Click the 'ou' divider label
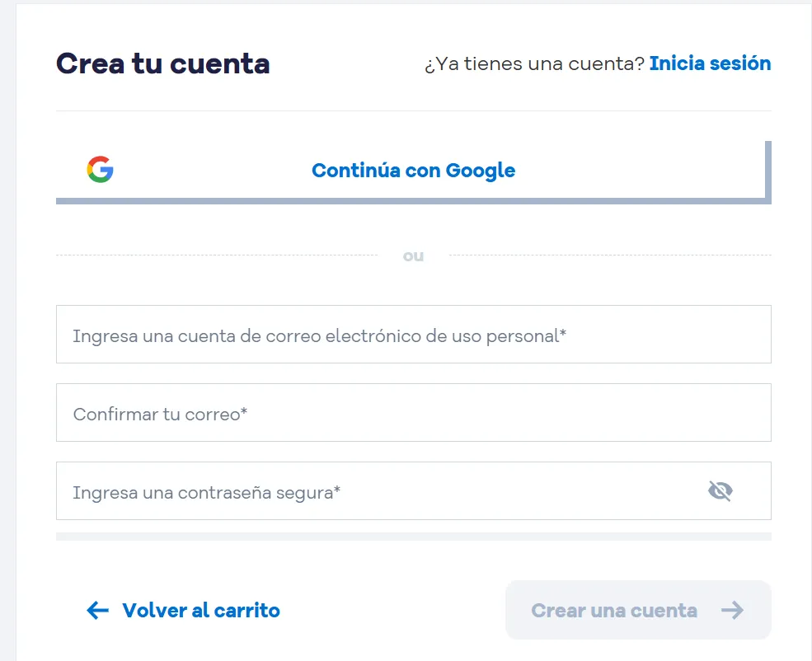 pos(413,256)
